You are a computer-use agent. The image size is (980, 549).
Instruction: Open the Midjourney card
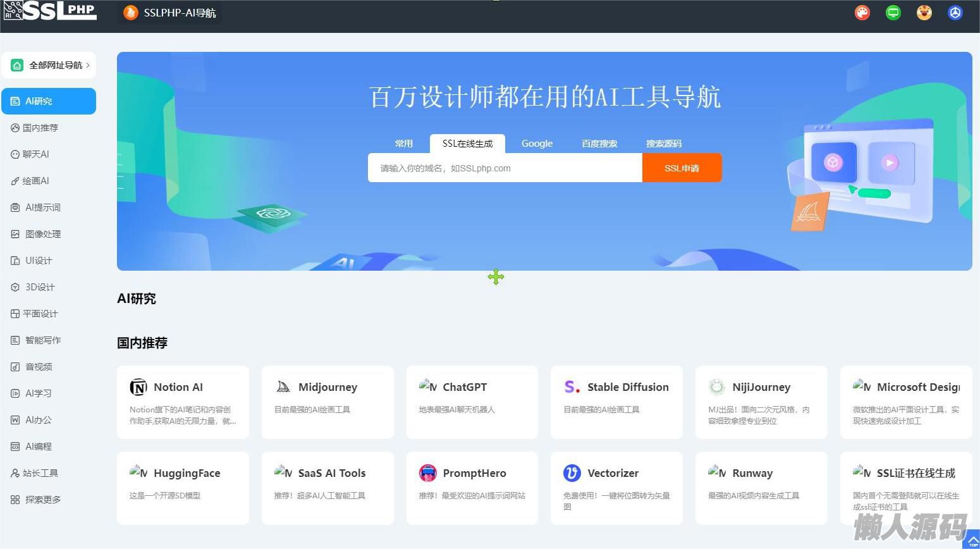coord(328,402)
